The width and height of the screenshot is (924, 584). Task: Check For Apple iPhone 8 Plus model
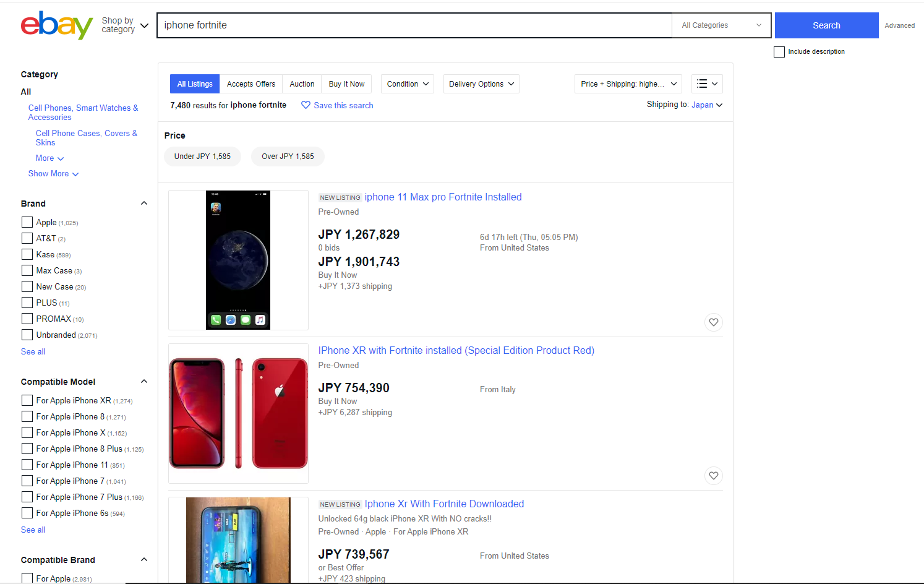pos(27,449)
